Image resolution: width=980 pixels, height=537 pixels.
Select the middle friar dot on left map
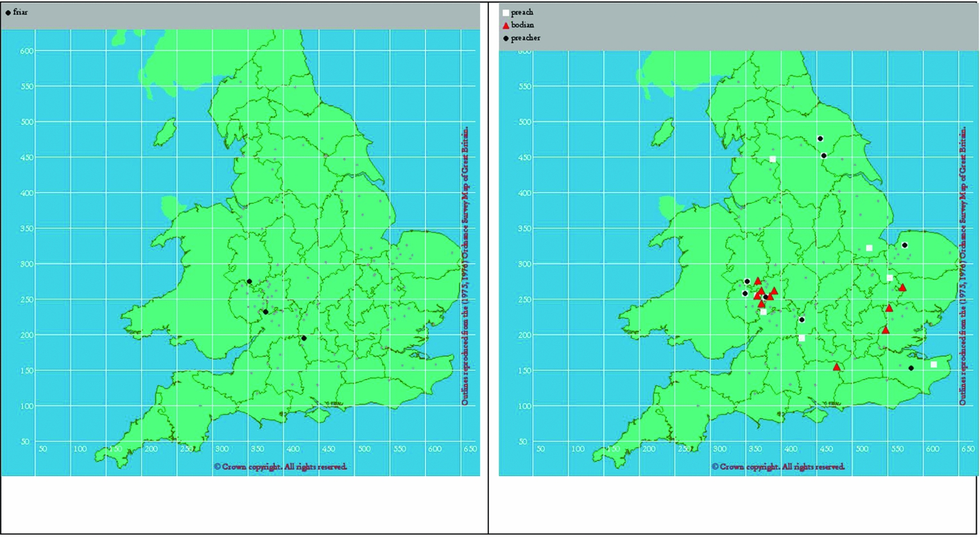coord(266,312)
